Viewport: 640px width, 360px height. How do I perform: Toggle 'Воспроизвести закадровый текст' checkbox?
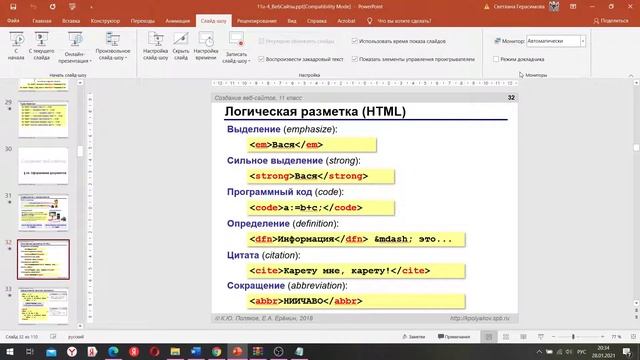click(261, 59)
